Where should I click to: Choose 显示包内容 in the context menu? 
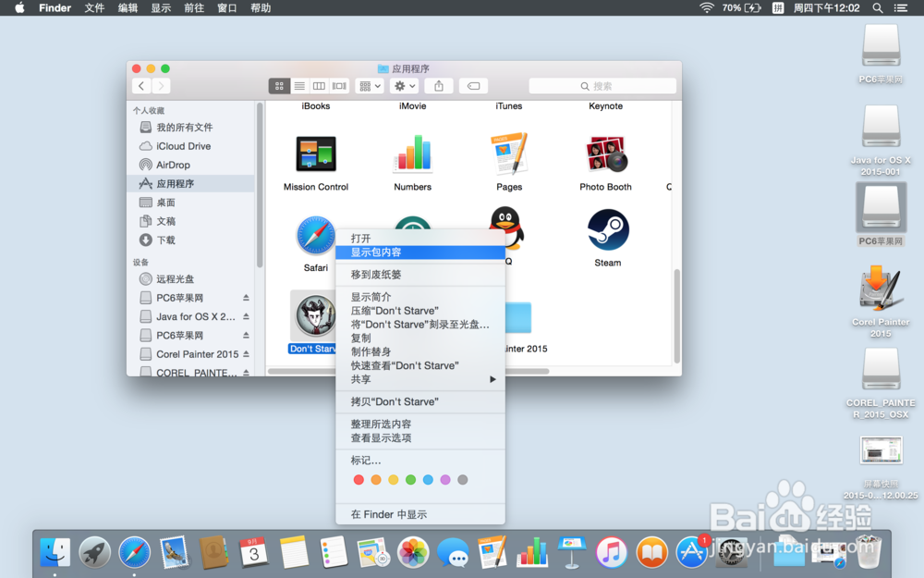[420, 252]
